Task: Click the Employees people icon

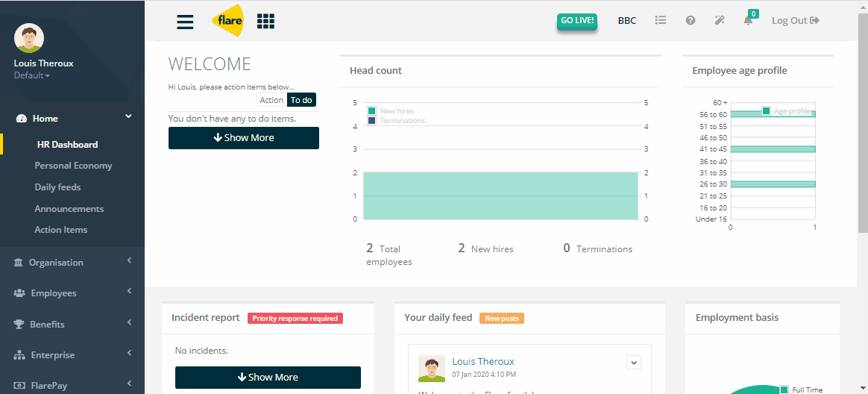Action: [x=19, y=293]
